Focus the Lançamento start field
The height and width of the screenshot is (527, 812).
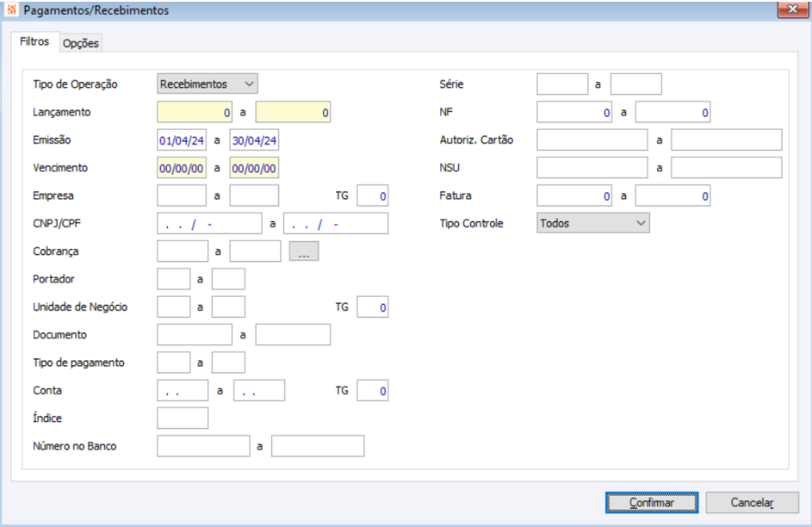click(x=195, y=112)
